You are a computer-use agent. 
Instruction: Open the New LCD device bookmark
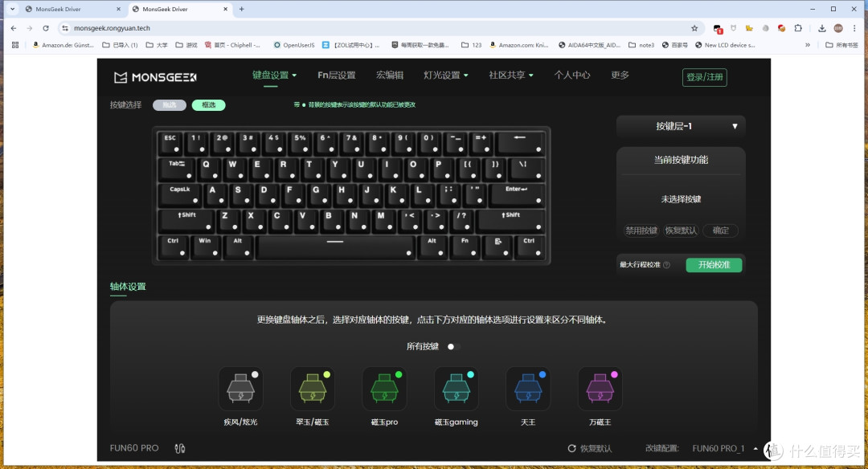pyautogui.click(x=725, y=45)
